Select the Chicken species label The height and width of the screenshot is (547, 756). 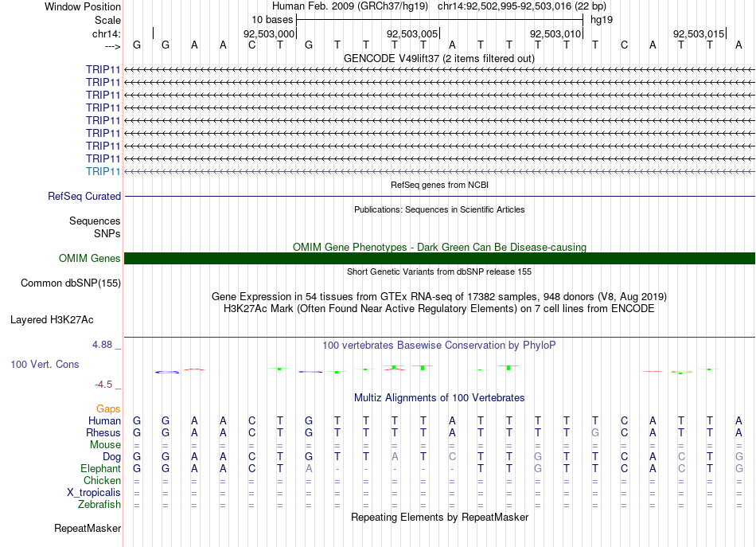pos(102,480)
